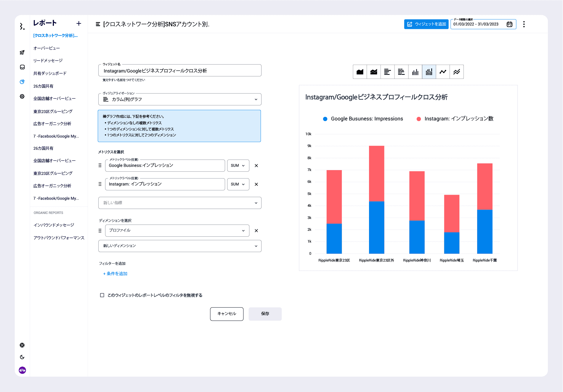Open SUM aggregation for Google Business metric

coord(238,166)
